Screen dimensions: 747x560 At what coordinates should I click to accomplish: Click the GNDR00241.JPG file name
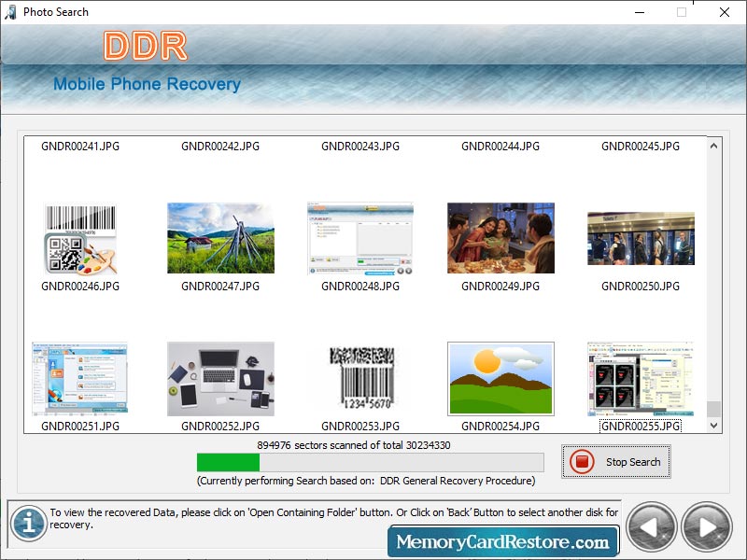click(80, 147)
